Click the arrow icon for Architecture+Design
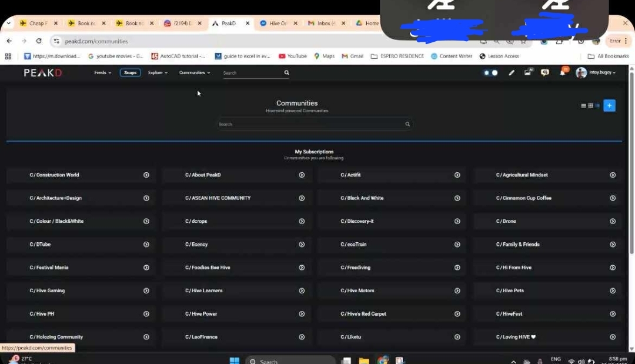 pos(146,198)
